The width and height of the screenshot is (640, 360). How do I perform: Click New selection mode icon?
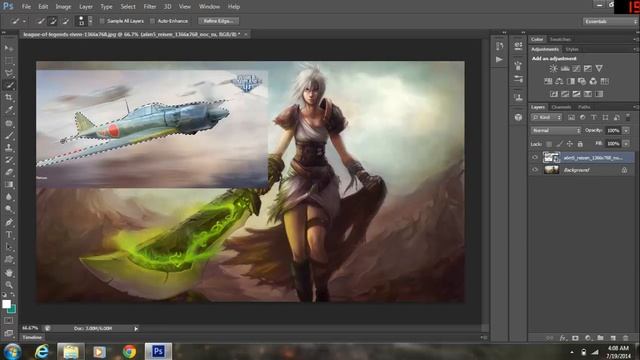tap(41, 21)
